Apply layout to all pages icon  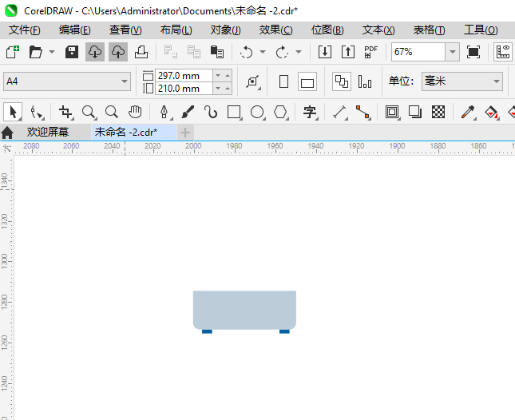click(342, 81)
